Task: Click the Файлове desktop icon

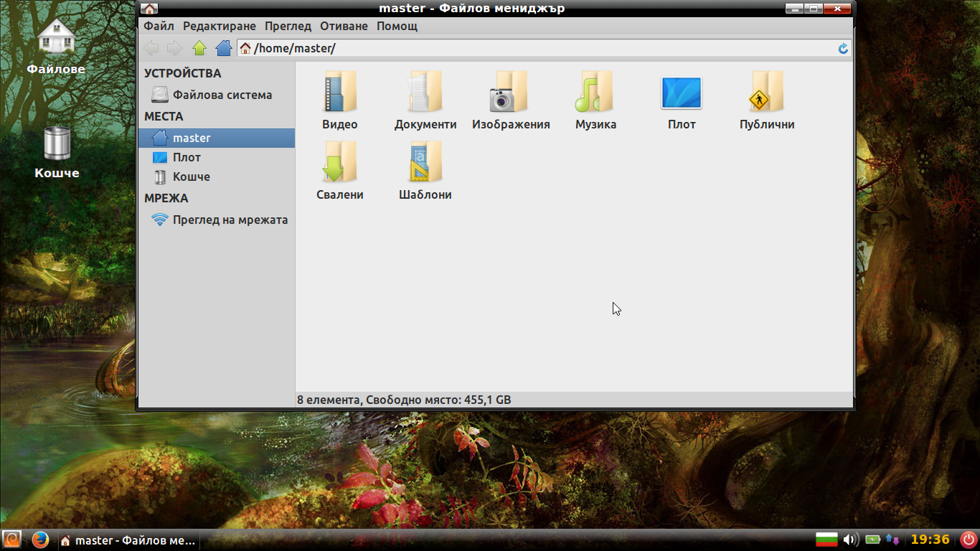Action: coord(56,46)
